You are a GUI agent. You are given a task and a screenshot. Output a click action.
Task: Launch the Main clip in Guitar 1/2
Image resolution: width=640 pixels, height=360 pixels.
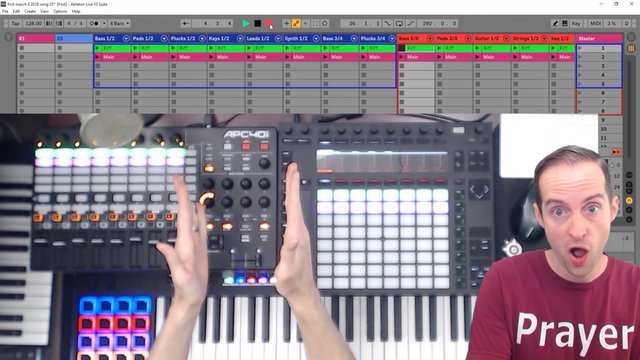[478, 57]
